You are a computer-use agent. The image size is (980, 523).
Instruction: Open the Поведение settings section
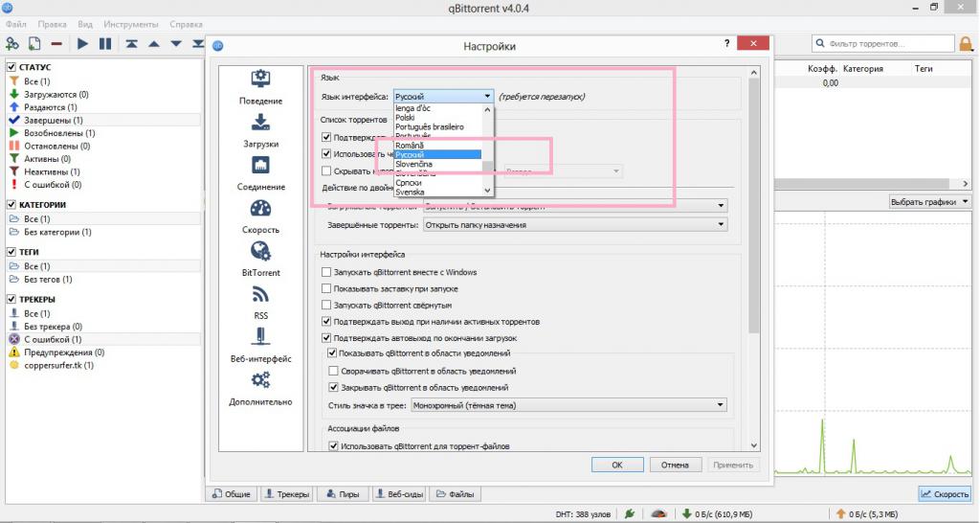point(260,87)
